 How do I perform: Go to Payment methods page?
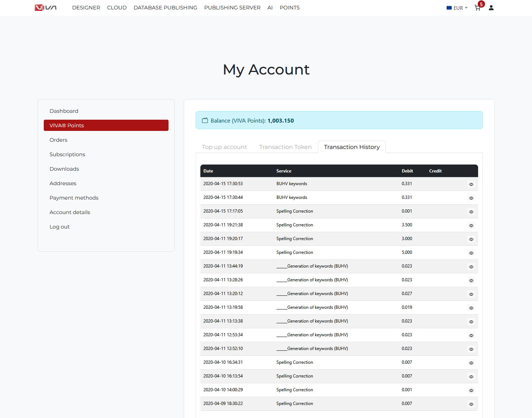(74, 198)
